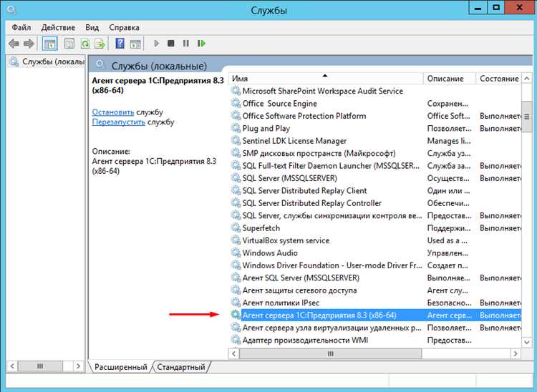Click Sentinel description cell Manages li...
This screenshot has width=537, height=392.
449,141
